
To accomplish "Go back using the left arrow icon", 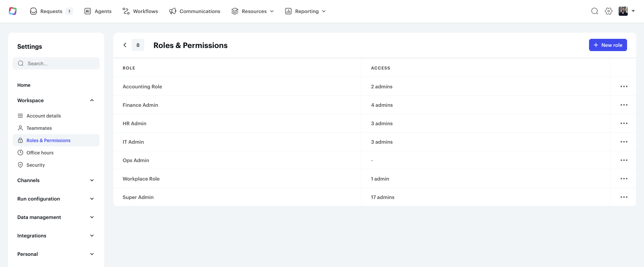I will (x=125, y=45).
